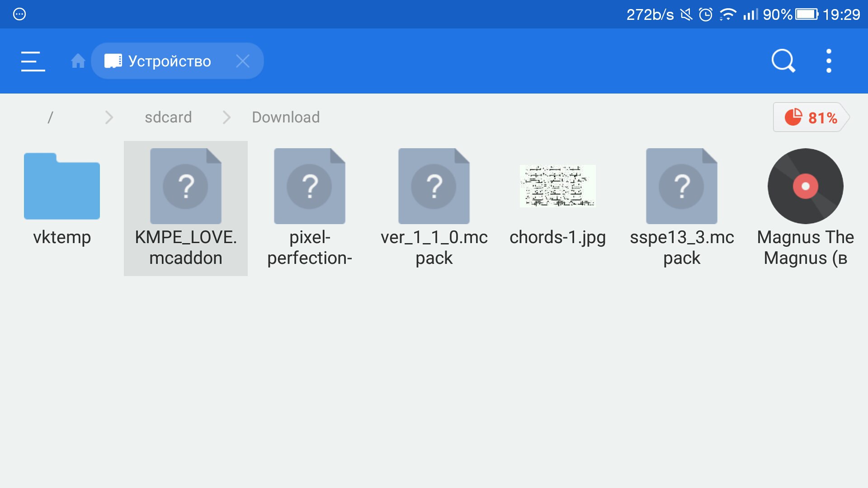Image resolution: width=868 pixels, height=488 pixels.
Task: Tap Download in the path bar
Action: tap(286, 117)
